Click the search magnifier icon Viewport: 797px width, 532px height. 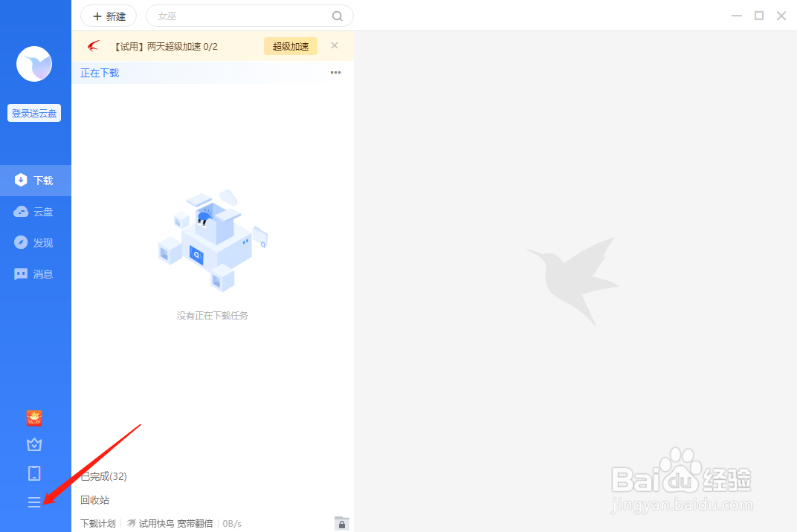tap(337, 16)
